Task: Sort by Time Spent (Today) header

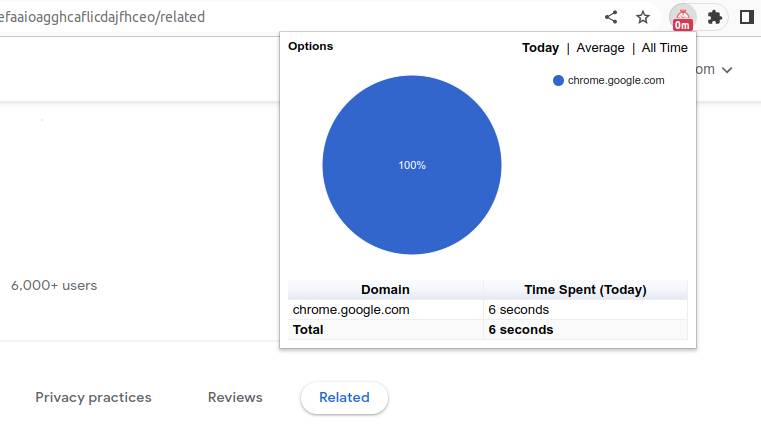Action: click(x=585, y=290)
